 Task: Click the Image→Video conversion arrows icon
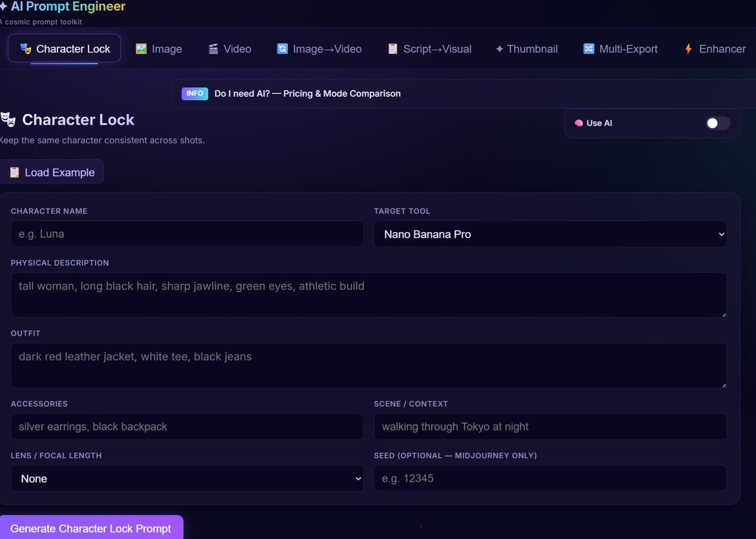click(282, 48)
